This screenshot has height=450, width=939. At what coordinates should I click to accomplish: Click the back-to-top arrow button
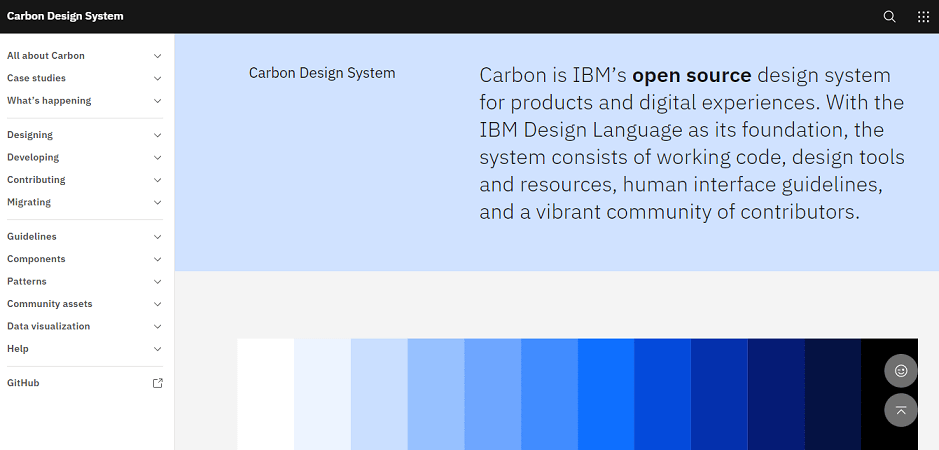[x=901, y=410]
